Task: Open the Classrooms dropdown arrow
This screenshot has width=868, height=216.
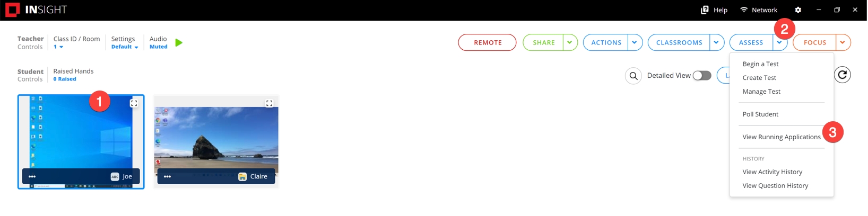Action: (716, 42)
